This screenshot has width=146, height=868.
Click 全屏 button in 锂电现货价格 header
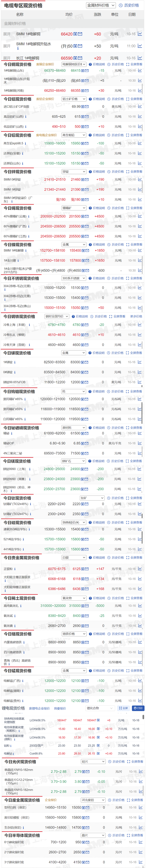click(x=123, y=708)
